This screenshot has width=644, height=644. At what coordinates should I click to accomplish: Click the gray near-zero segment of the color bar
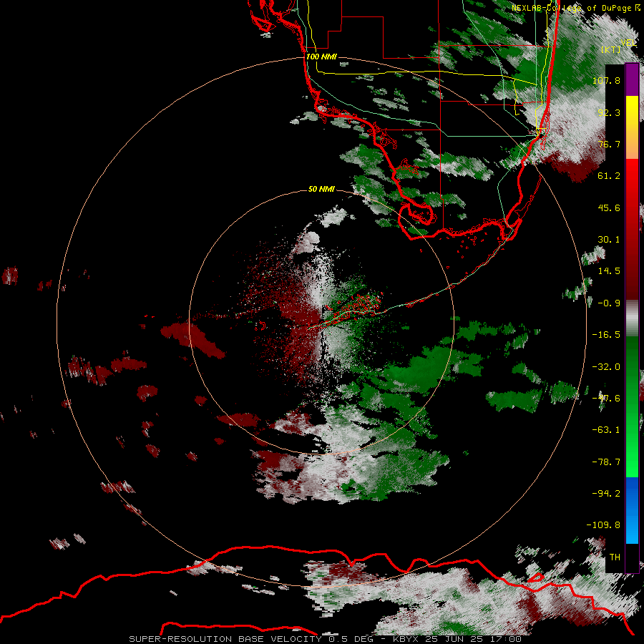pyautogui.click(x=632, y=318)
